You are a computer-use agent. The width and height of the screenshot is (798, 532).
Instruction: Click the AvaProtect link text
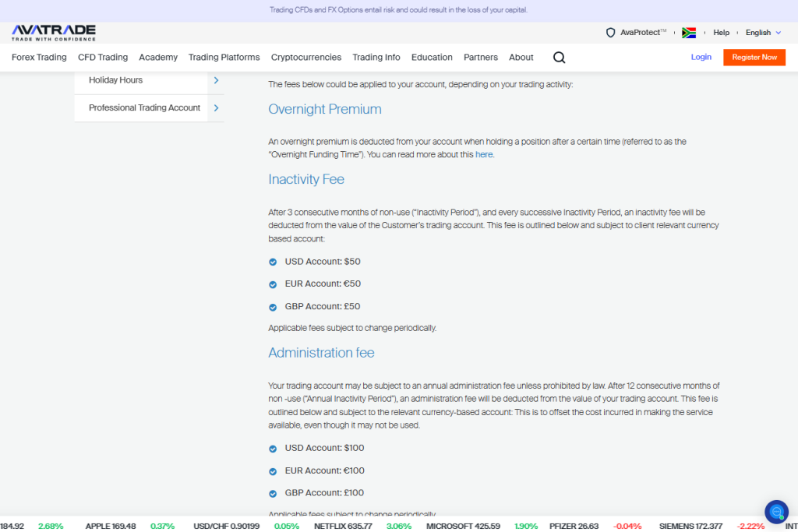643,33
